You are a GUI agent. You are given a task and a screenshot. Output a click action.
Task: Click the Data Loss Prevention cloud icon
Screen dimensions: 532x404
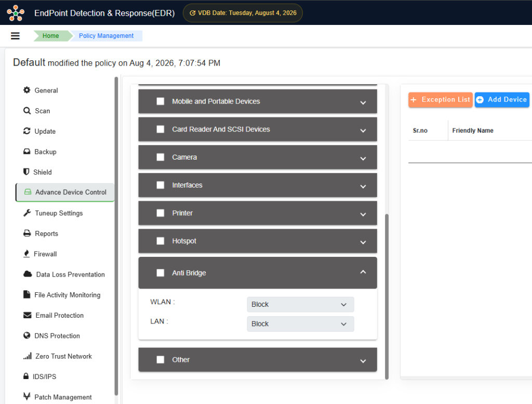[28, 274]
